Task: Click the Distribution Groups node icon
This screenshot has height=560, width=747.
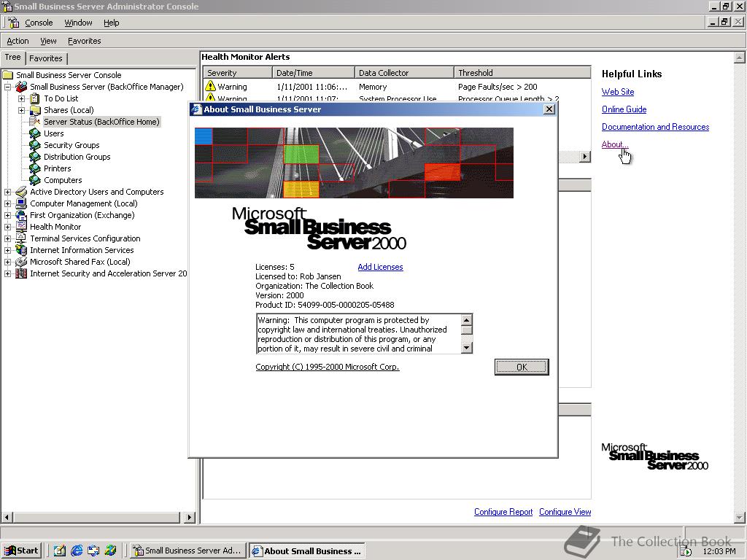Action: [35, 157]
